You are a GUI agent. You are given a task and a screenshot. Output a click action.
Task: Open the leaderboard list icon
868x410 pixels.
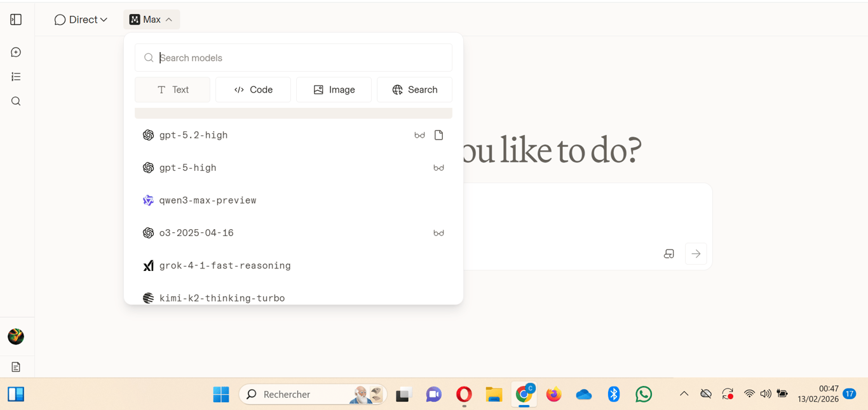point(16,77)
